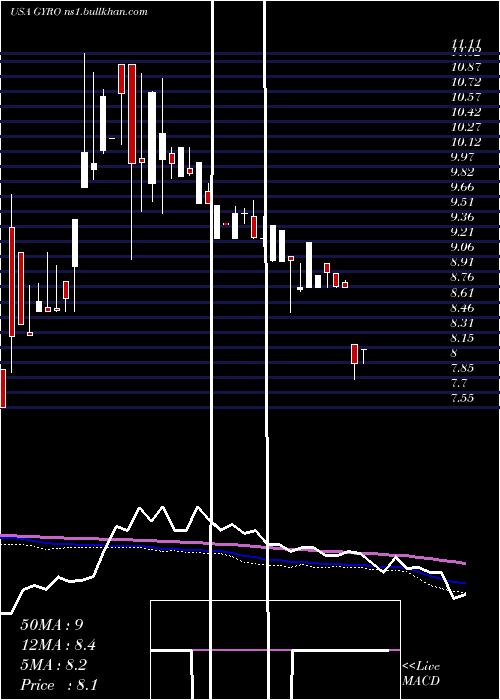Image resolution: width=500 pixels, height=700 pixels.
Task: Select the 8.91 price level label
Action: click(463, 262)
